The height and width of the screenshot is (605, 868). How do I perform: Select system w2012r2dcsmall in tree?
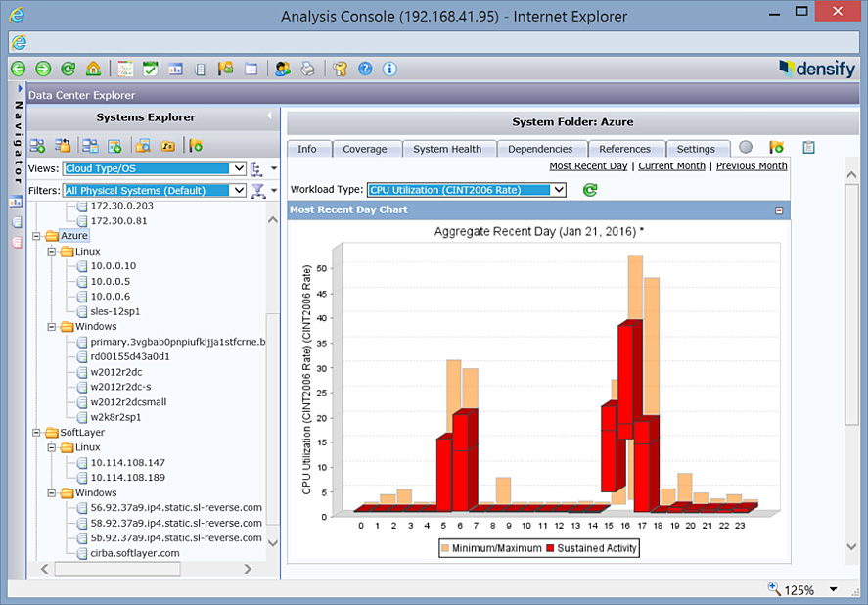(128, 402)
